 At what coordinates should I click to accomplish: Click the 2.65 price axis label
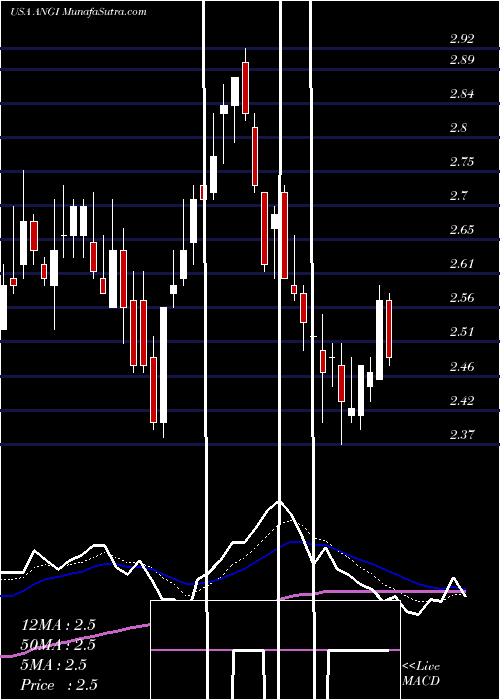point(462,230)
